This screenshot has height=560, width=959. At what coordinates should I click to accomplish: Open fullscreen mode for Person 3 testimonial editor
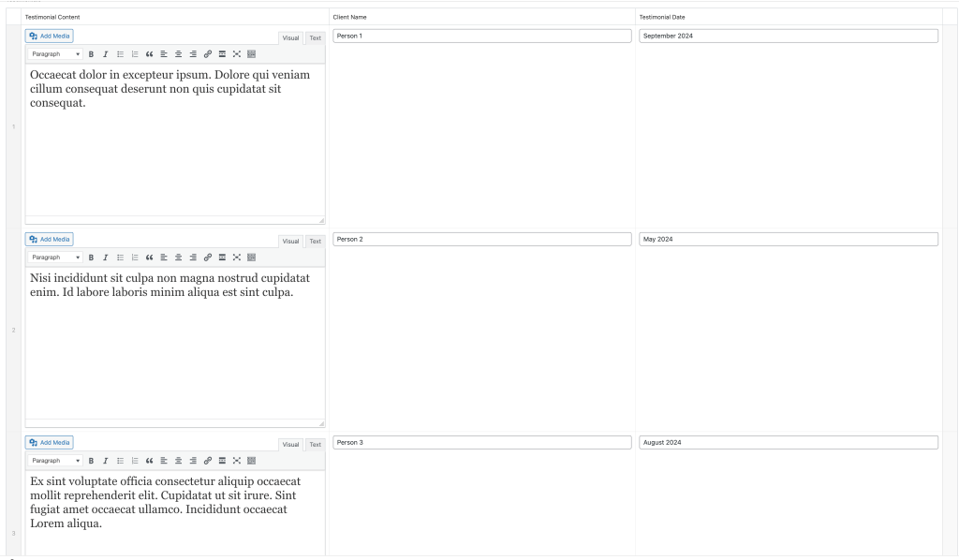click(237, 461)
